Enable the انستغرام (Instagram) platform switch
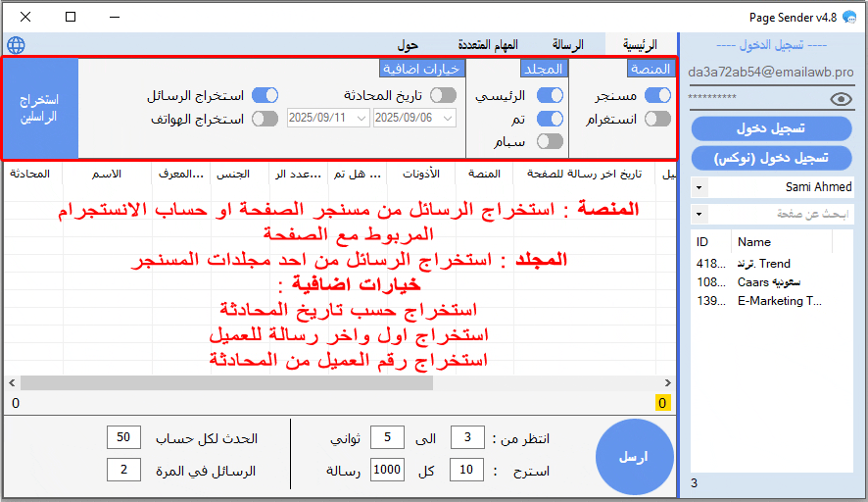The width and height of the screenshot is (868, 502). 657,119
